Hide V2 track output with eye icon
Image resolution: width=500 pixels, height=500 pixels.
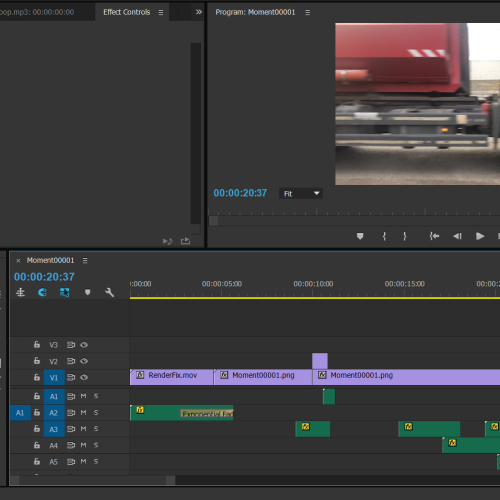pos(84,361)
